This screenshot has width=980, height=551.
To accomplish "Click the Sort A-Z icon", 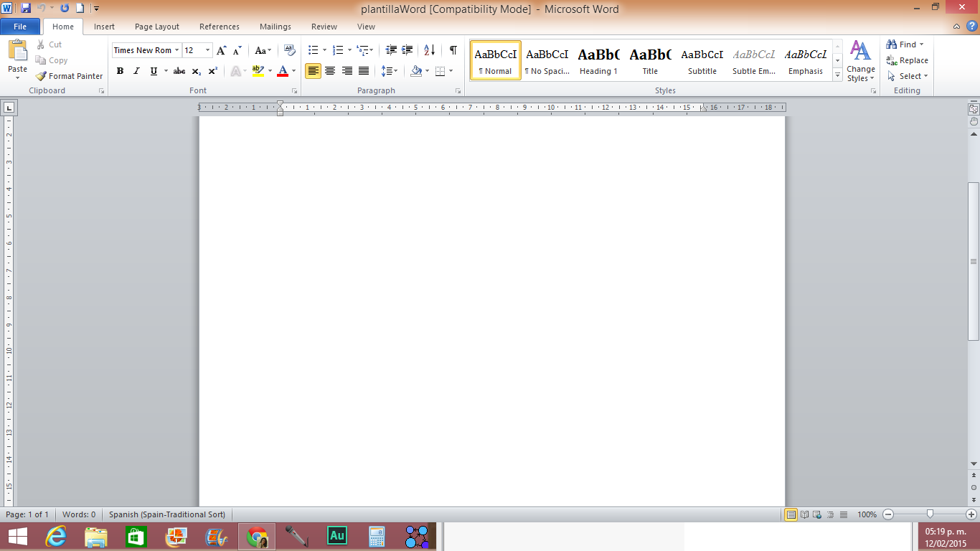I will pyautogui.click(x=429, y=50).
